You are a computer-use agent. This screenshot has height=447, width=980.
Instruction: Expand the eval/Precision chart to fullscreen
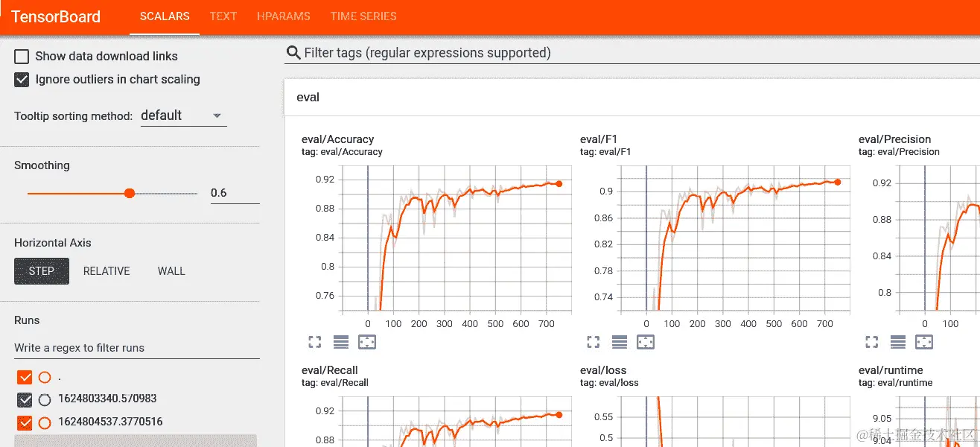tap(871, 342)
